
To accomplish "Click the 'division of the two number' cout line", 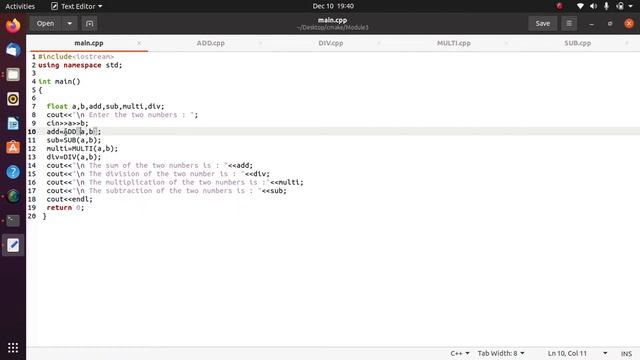I will coord(158,174).
